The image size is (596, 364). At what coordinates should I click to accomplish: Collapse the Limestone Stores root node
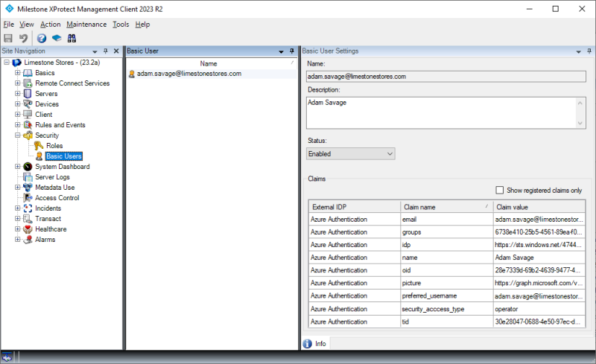pos(7,62)
